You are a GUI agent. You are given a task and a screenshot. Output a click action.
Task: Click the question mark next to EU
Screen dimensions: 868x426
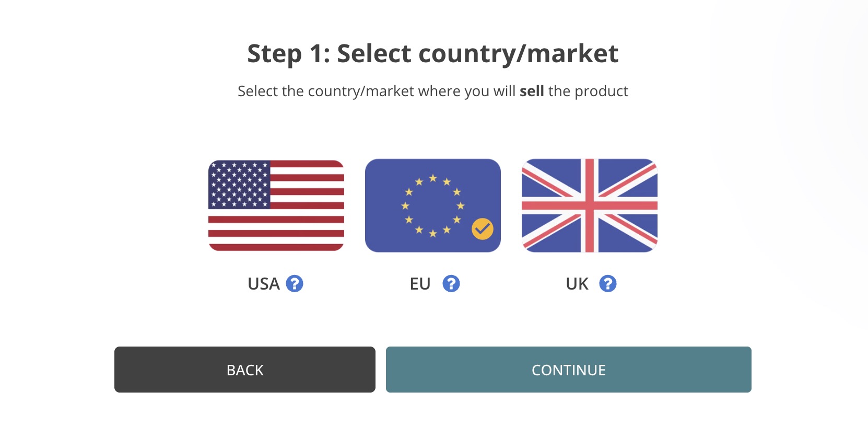coord(451,283)
